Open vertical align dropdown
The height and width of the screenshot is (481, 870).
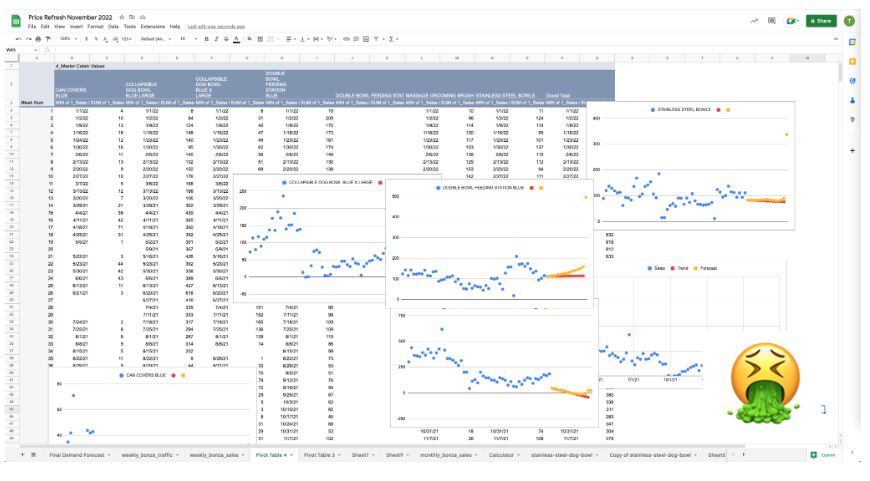(303, 39)
